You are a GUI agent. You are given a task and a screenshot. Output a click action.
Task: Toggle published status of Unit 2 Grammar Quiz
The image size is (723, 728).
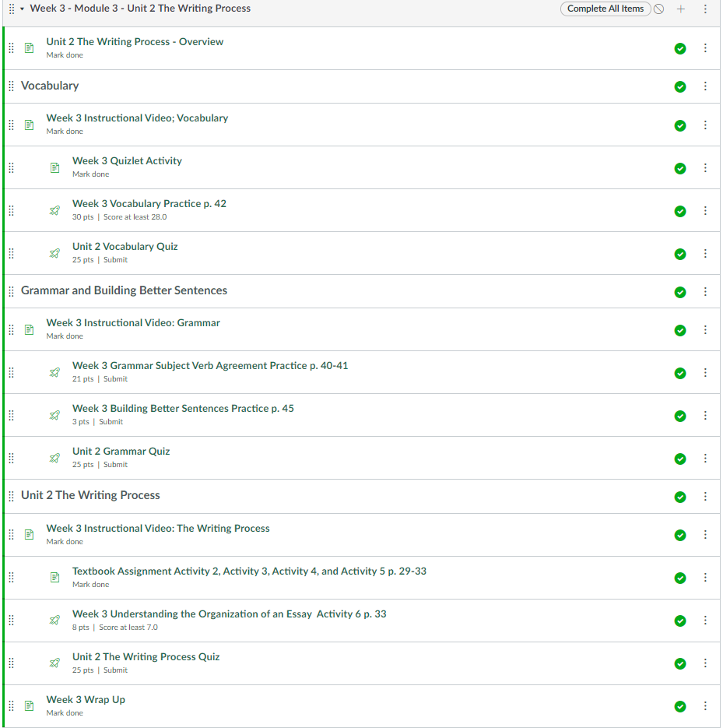coord(680,459)
